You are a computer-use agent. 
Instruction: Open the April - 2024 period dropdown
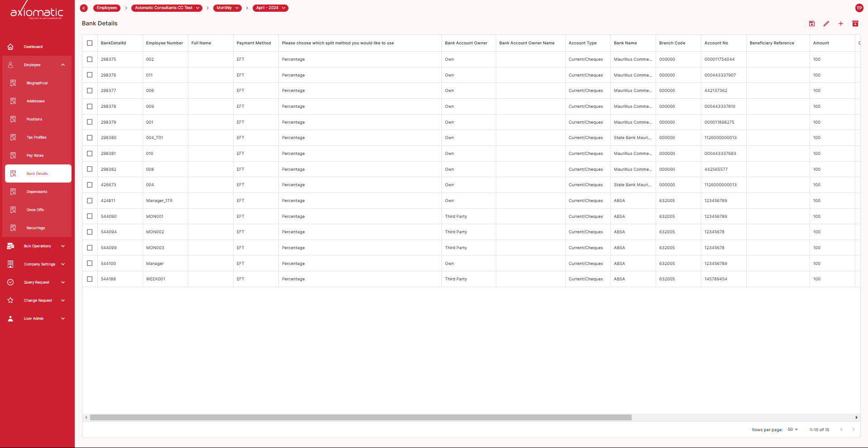[270, 8]
